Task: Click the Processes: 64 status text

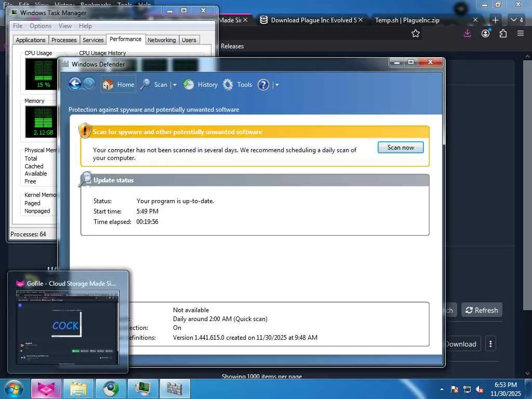Action: coord(28,234)
